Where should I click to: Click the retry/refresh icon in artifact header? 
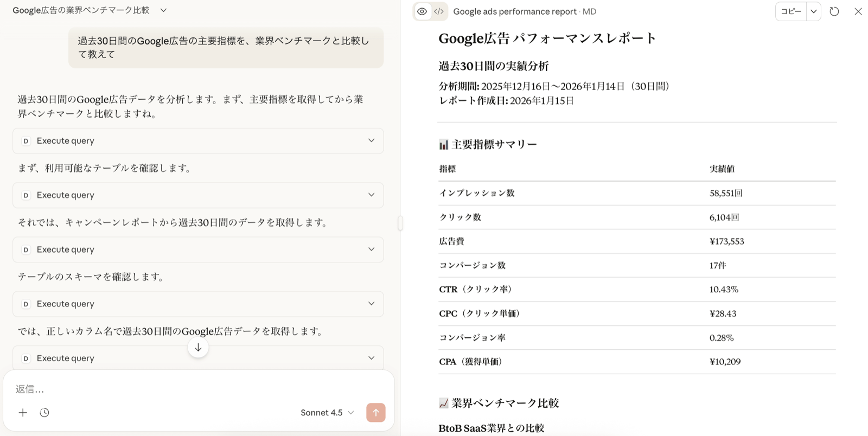(834, 11)
